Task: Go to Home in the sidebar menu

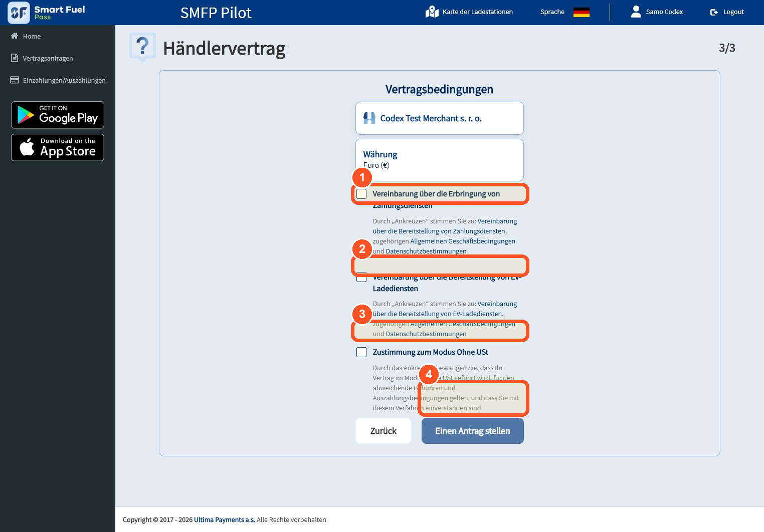Action: tap(32, 36)
